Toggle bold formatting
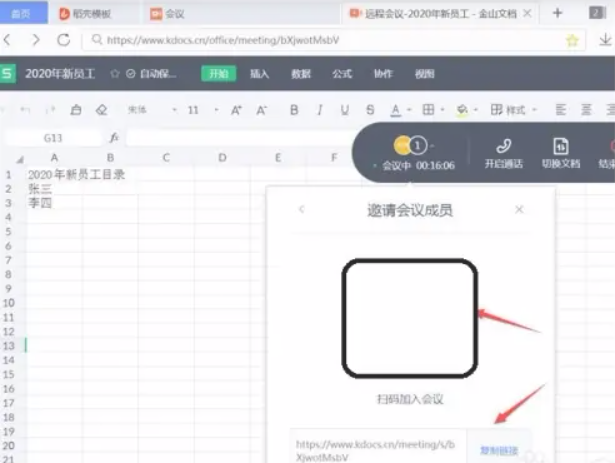The height and width of the screenshot is (463, 615). click(x=294, y=110)
